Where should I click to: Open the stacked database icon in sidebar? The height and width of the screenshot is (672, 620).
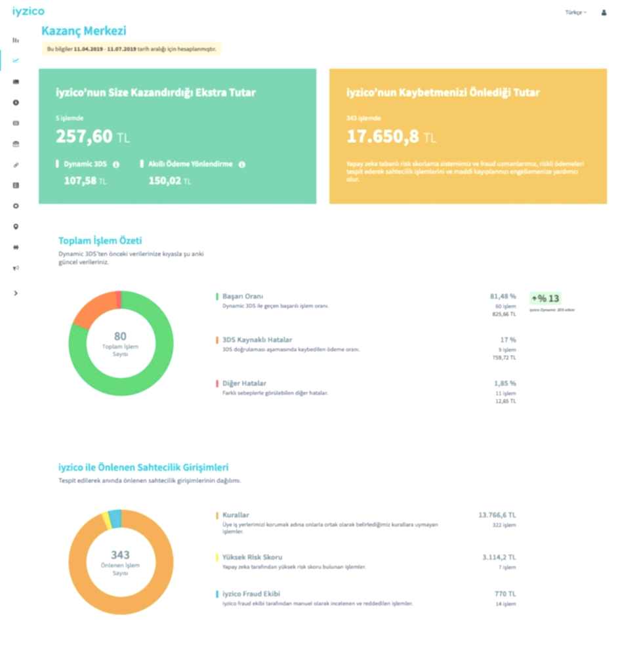[16, 144]
